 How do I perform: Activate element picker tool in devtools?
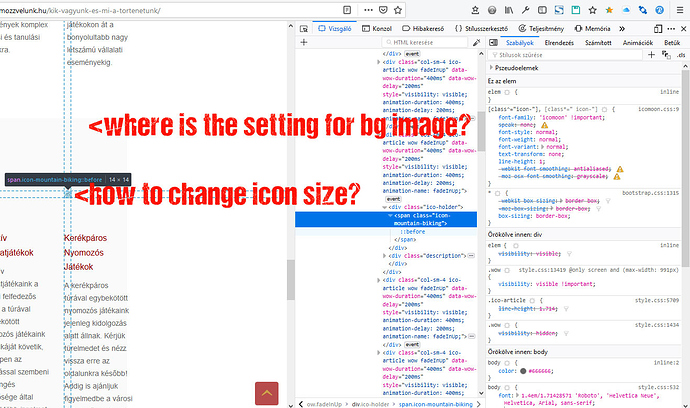click(304, 29)
